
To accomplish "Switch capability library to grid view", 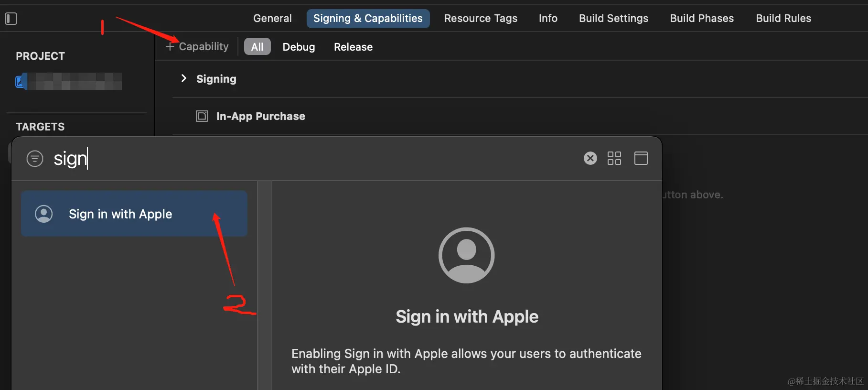I will coord(614,158).
